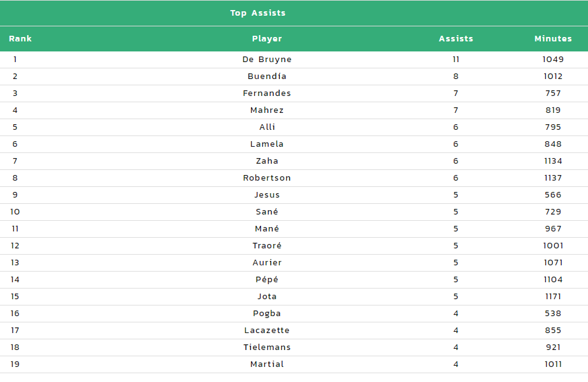588x382 pixels.
Task: Click on Fernandes in the player list
Action: [267, 93]
